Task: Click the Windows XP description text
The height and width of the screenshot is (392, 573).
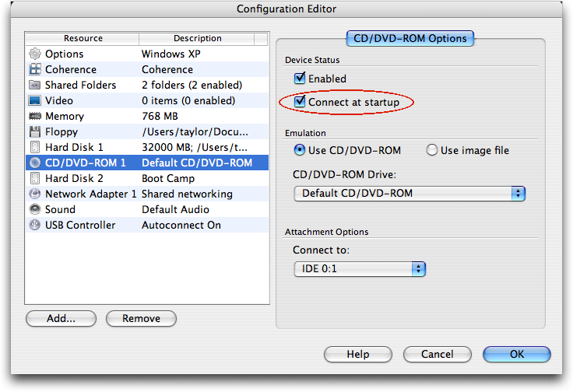Action: tap(171, 54)
